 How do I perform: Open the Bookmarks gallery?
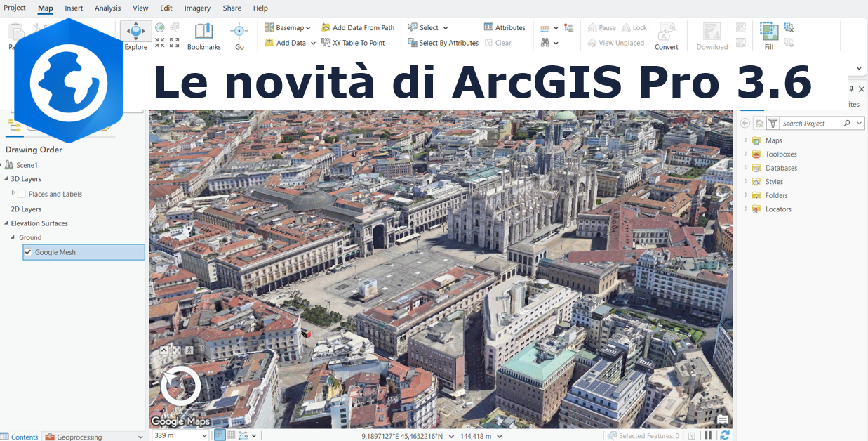203,36
